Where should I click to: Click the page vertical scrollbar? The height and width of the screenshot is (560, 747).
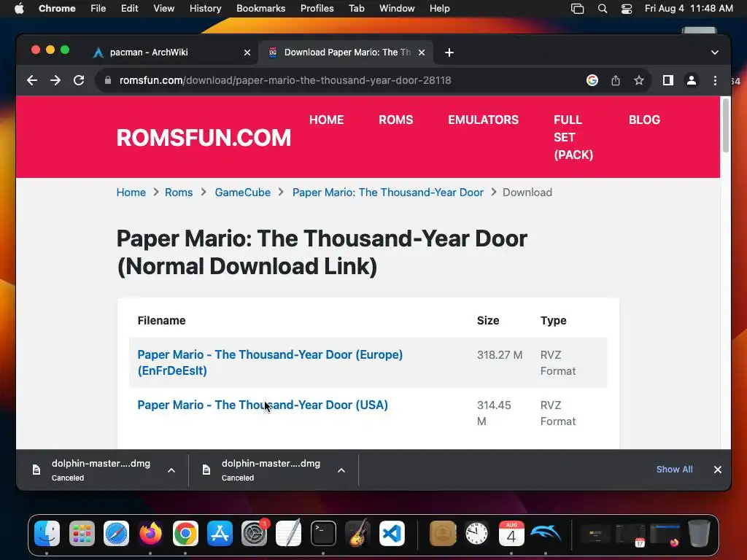726,125
